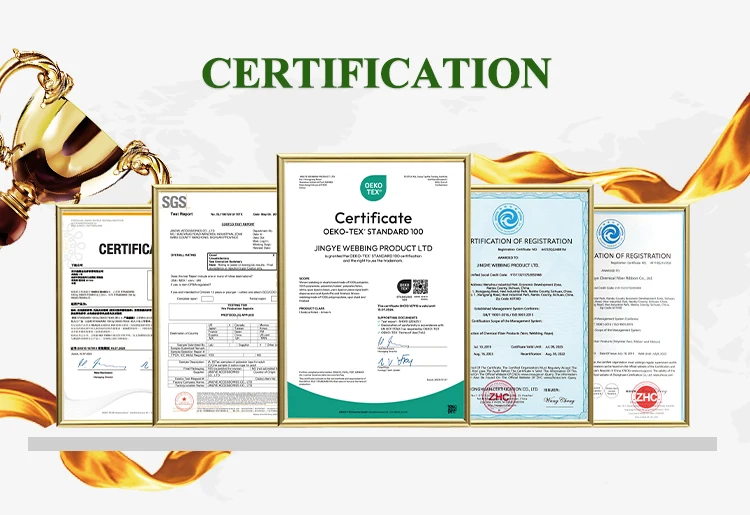Open the leftmost Chinese OEKO-TEX certificate

point(105,316)
